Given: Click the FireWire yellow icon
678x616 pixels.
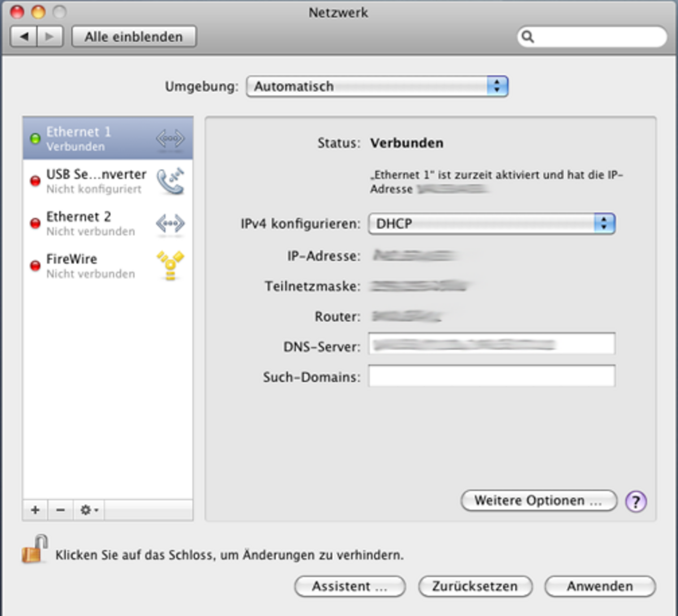Looking at the screenshot, I should (x=170, y=266).
